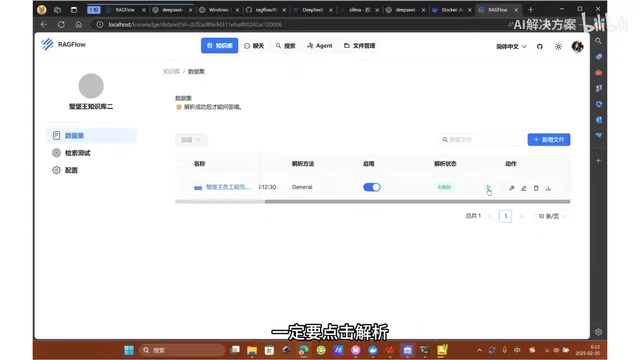Screen dimensions: 640x360
Task: Click the browser refresh button
Action: coord(61,24)
